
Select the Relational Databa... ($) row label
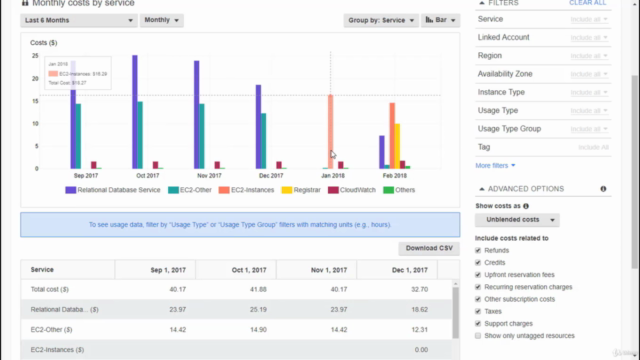pos(64,310)
